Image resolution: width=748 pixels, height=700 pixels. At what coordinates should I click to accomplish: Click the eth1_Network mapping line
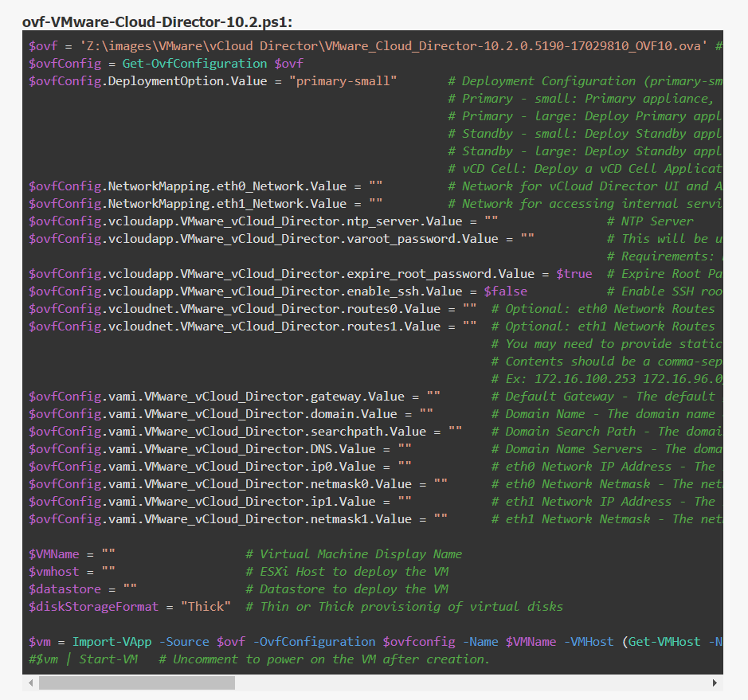[x=206, y=204]
